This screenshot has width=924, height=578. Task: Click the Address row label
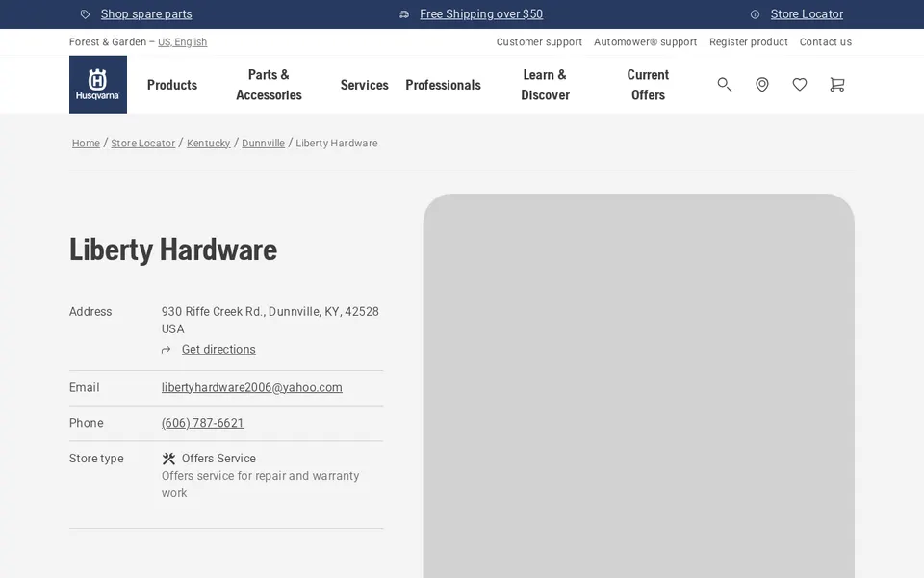coord(90,312)
